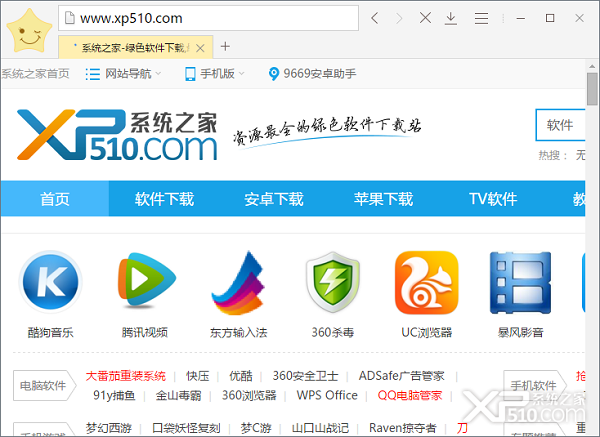The width and height of the screenshot is (600, 437).
Task: Click the 手机版 phone icon
Action: [x=190, y=74]
